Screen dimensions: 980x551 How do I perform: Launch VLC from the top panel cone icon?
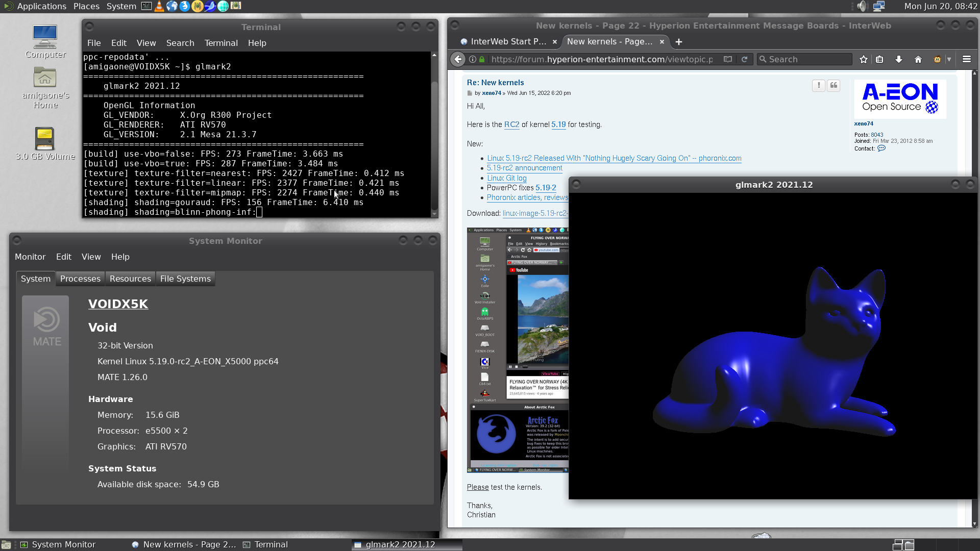[159, 6]
